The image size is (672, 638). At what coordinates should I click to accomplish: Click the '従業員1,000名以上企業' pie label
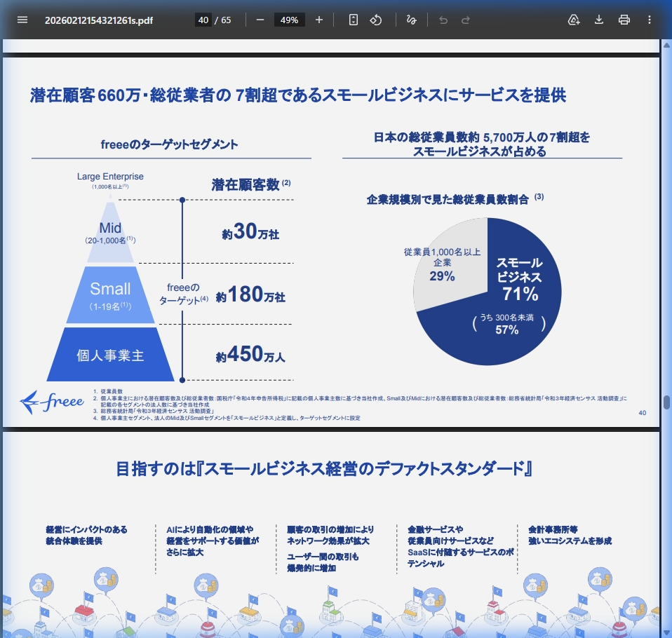[442, 257]
